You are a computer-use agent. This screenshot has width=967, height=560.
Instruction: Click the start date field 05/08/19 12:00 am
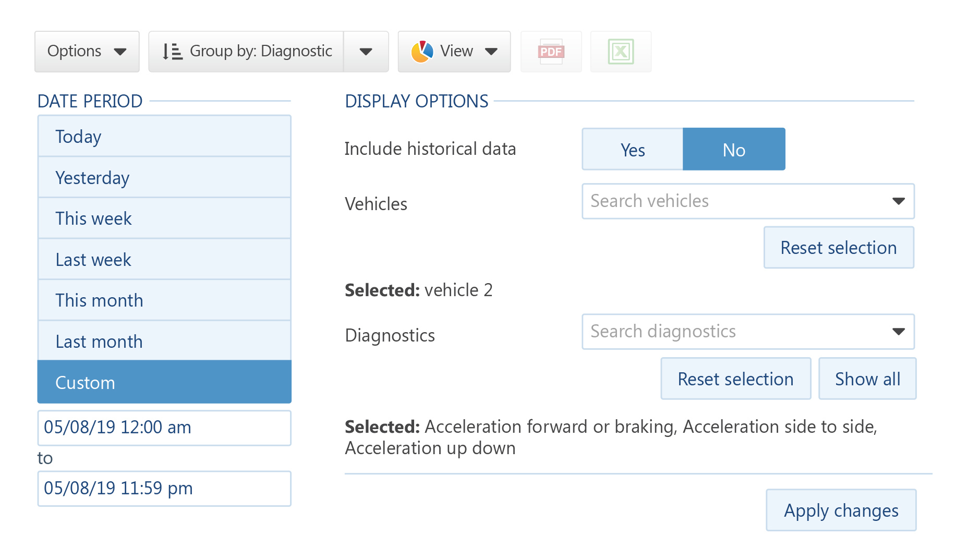[164, 428]
